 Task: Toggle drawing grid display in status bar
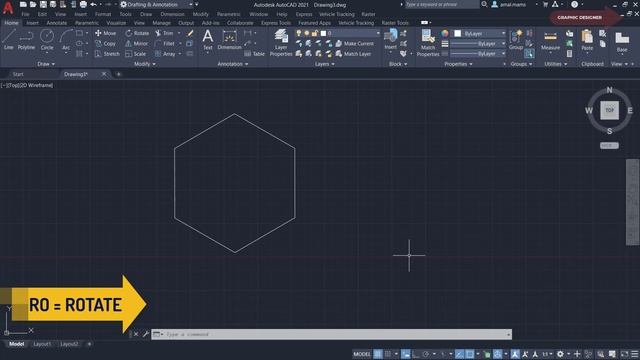pyautogui.click(x=378, y=354)
